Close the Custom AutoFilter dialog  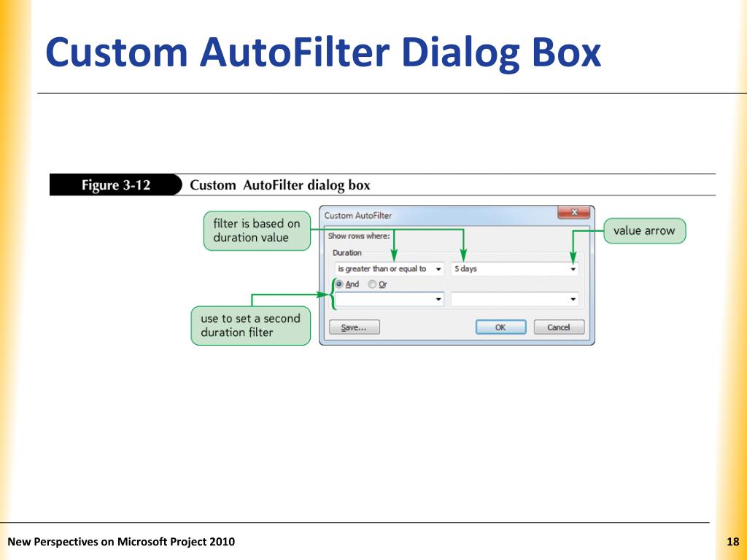click(x=574, y=212)
